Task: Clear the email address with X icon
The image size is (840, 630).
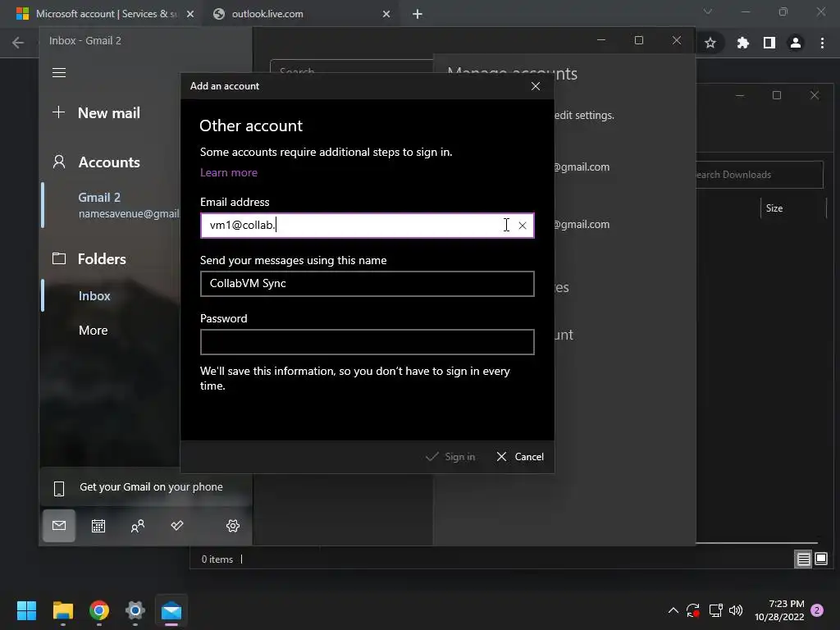Action: pyautogui.click(x=523, y=226)
